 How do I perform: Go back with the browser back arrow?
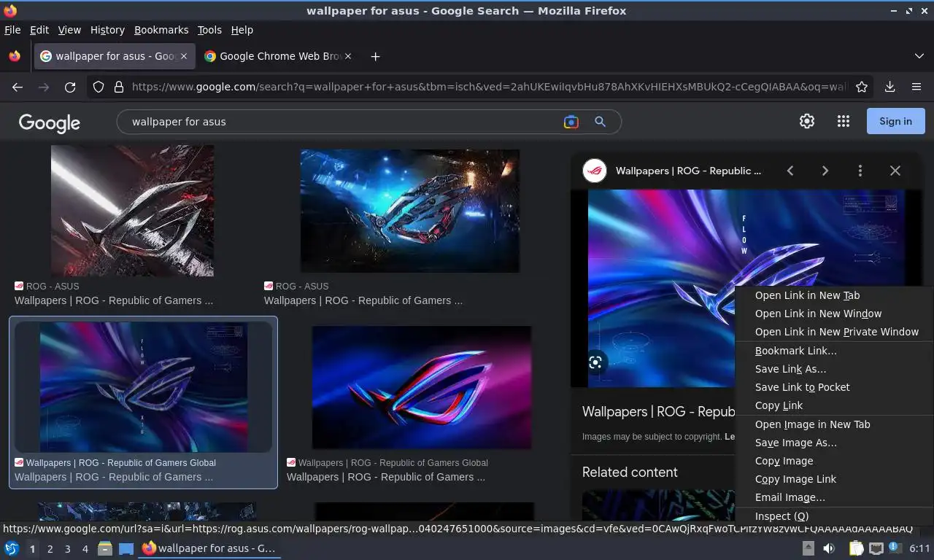[x=18, y=87]
